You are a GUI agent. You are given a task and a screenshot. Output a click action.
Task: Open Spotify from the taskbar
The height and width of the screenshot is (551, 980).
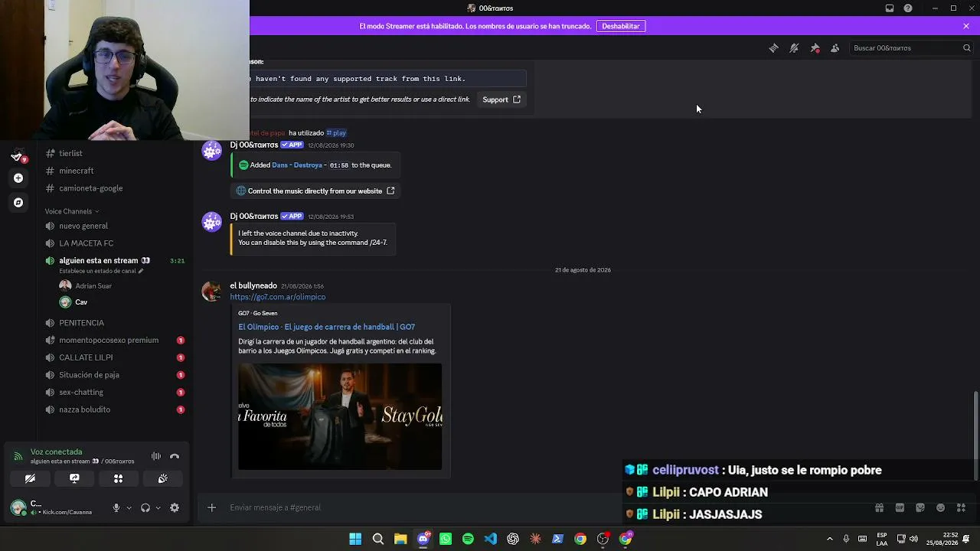point(468,540)
